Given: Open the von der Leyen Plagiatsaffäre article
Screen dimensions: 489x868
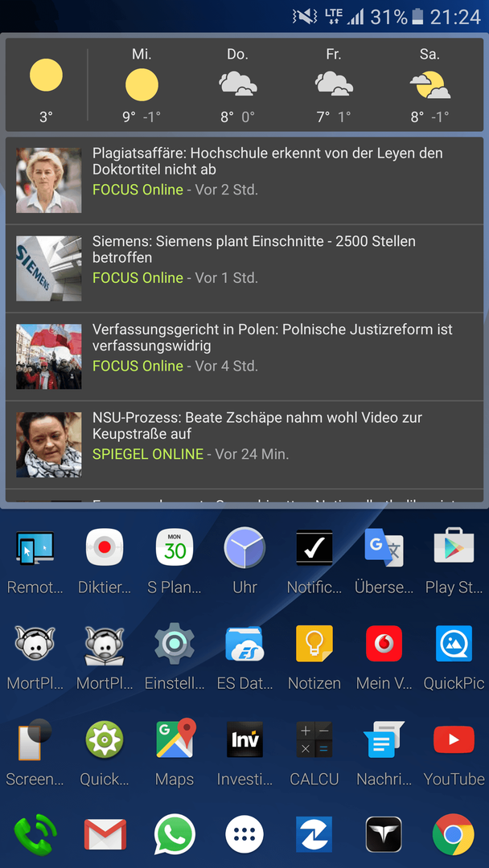Looking at the screenshot, I should tap(244, 181).
